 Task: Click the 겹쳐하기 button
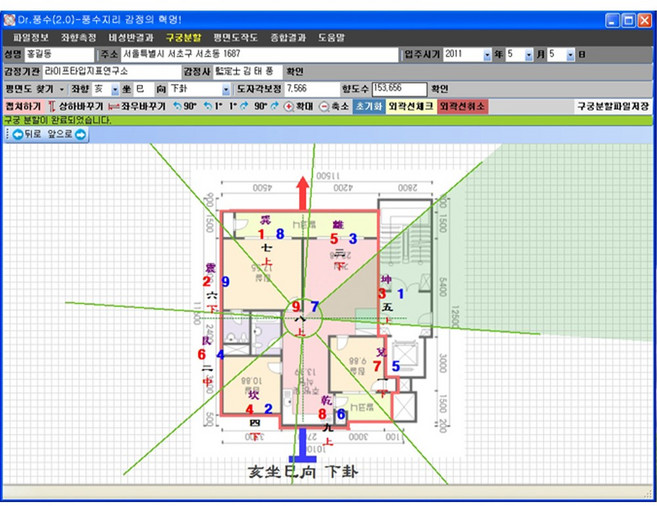pyautogui.click(x=23, y=106)
